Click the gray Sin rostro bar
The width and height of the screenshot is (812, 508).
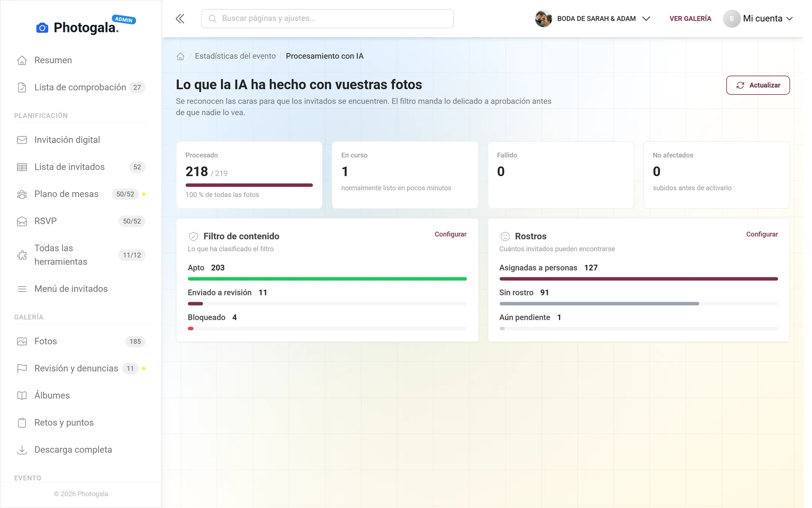click(638, 304)
